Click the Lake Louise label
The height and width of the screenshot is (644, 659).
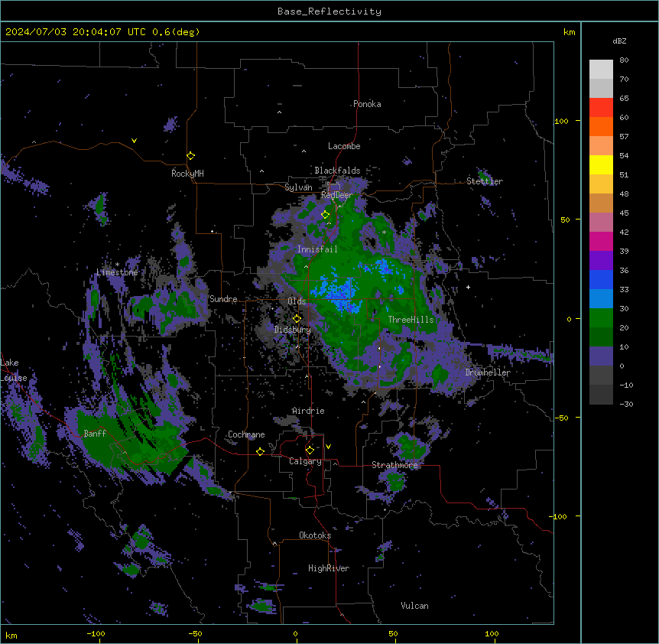[14, 370]
